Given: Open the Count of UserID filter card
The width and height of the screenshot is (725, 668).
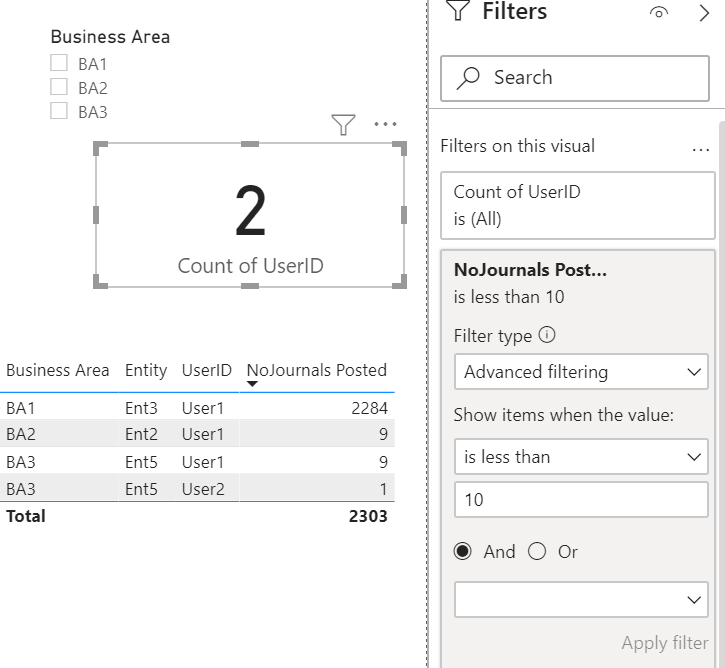Looking at the screenshot, I should tap(578, 205).
